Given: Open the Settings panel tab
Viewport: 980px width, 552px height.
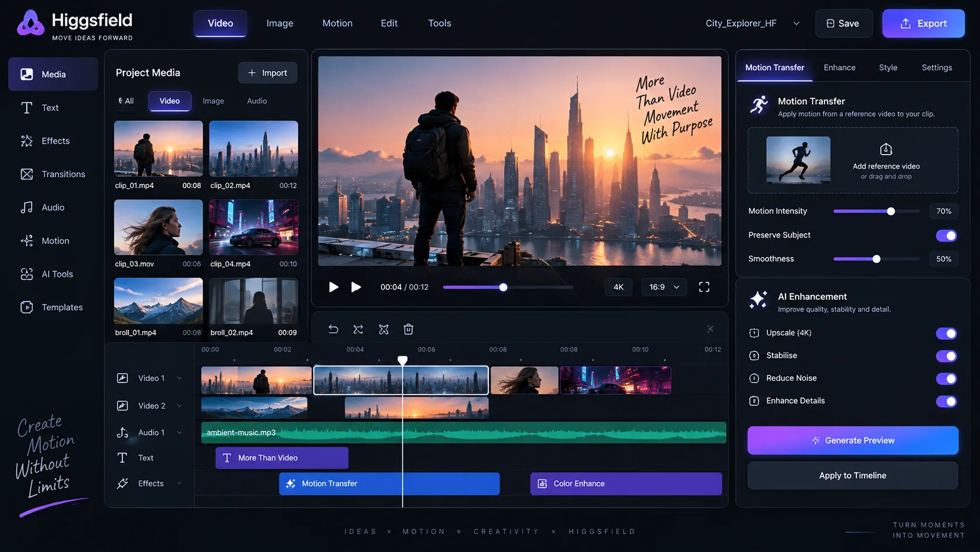Looking at the screenshot, I should click(937, 67).
